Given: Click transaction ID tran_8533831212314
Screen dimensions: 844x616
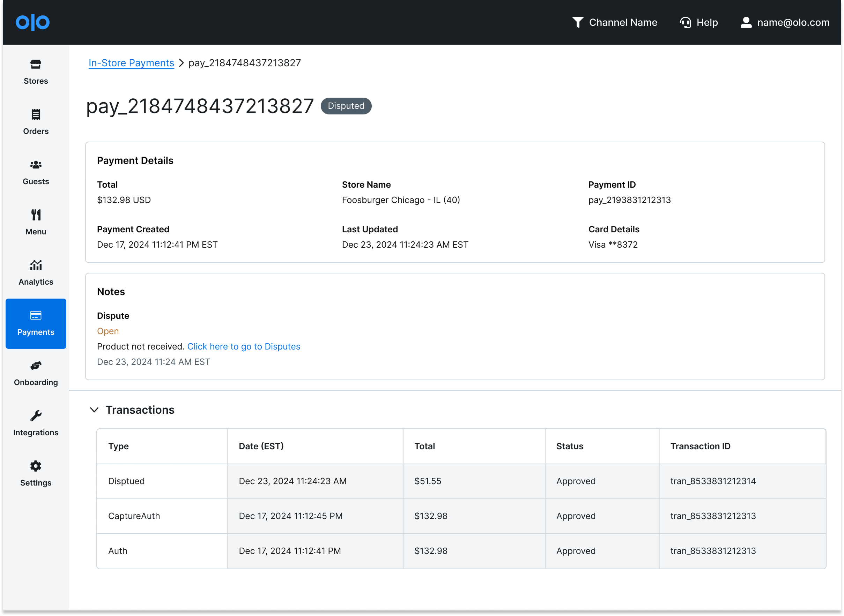Looking at the screenshot, I should tap(713, 481).
